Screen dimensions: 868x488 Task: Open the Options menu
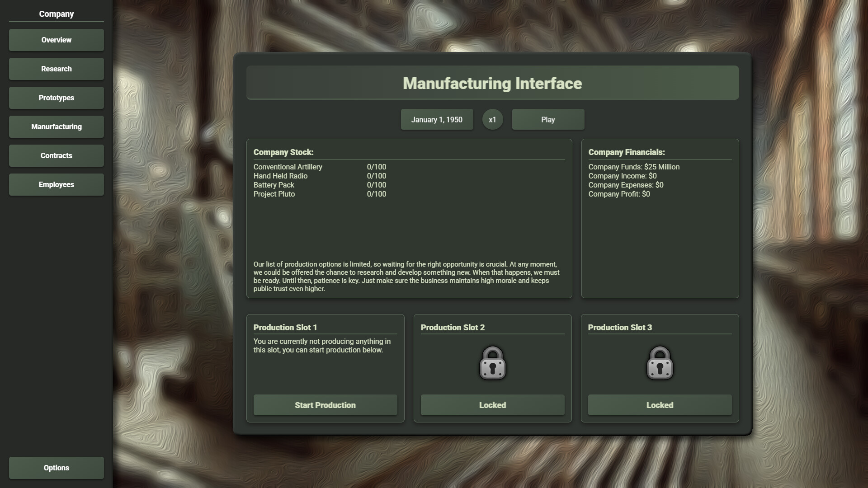click(x=56, y=468)
